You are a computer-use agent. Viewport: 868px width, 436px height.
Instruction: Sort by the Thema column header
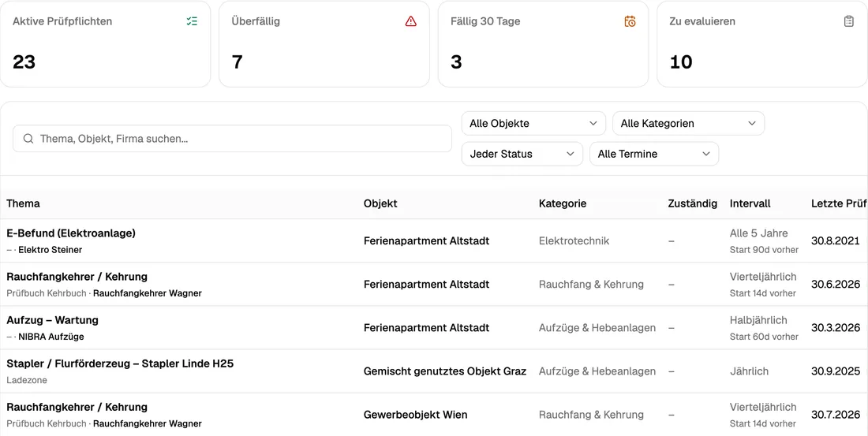pyautogui.click(x=23, y=203)
